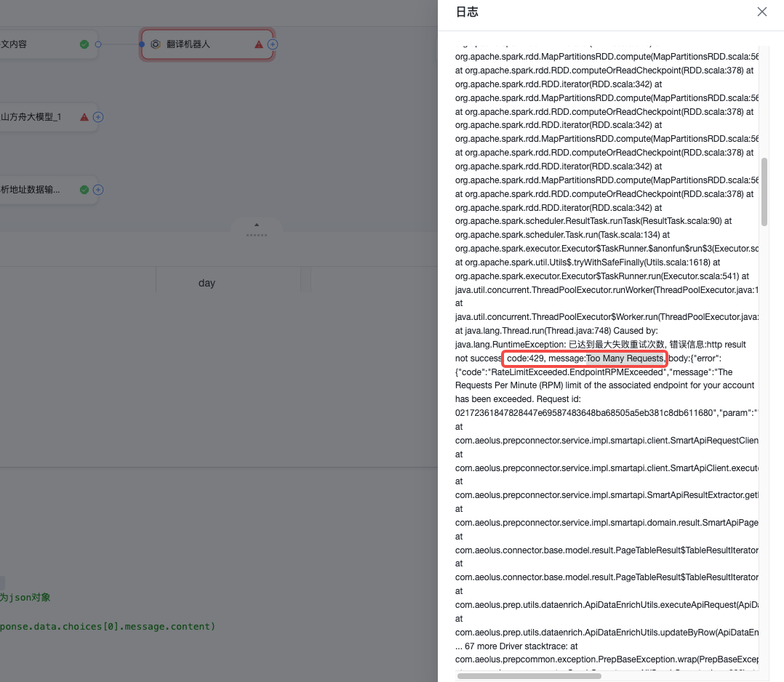Click the PrepBaseException.wrap log line
Viewport: 784px width, 682px height.
click(607, 659)
